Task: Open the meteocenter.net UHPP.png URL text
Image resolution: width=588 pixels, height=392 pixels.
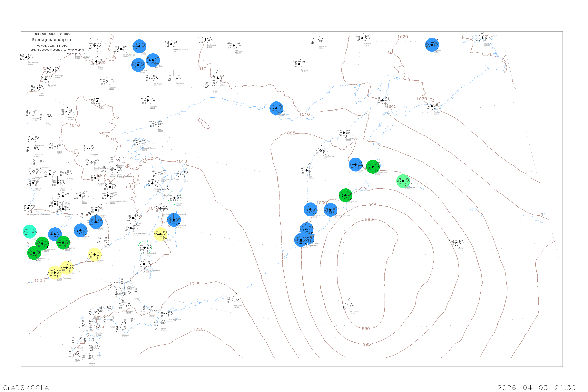Action: pyautogui.click(x=55, y=50)
